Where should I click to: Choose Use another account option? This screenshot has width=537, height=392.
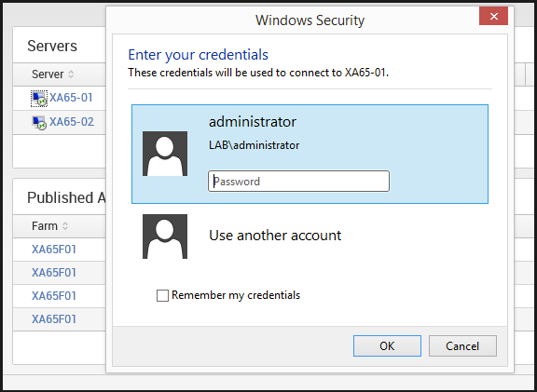point(275,236)
